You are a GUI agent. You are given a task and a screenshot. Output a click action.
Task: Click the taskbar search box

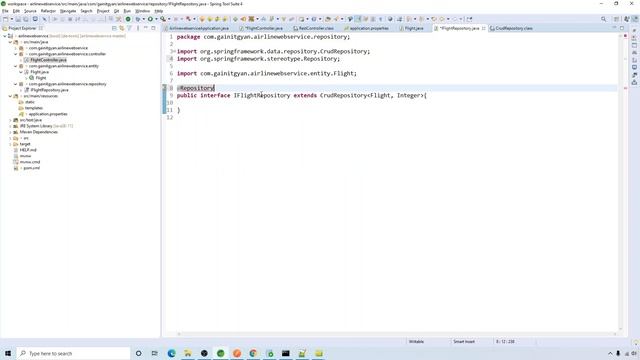click(73, 353)
